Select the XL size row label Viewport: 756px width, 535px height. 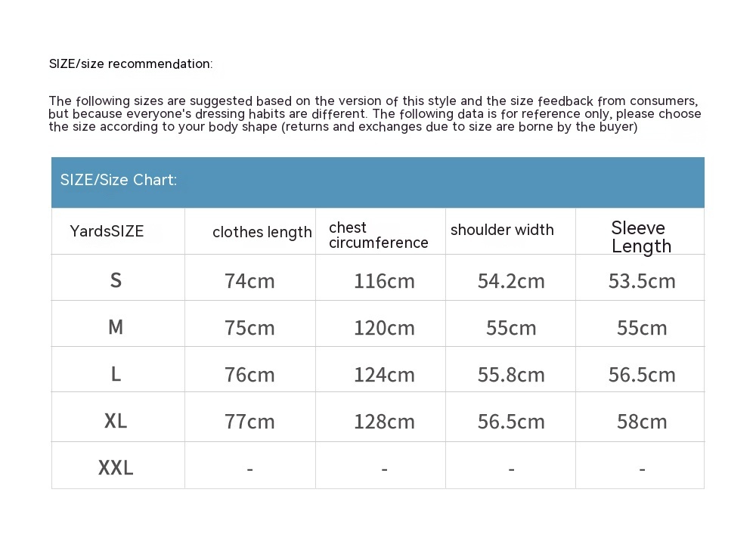[116, 421]
